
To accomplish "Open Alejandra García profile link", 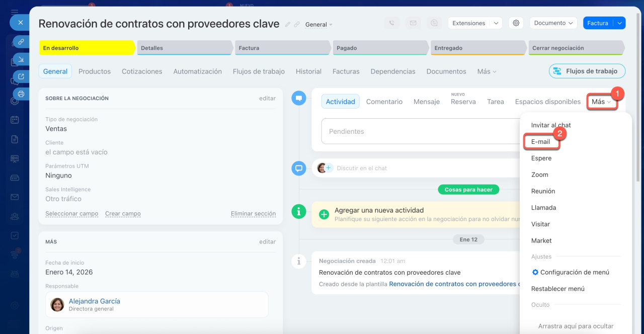I will point(94,301).
